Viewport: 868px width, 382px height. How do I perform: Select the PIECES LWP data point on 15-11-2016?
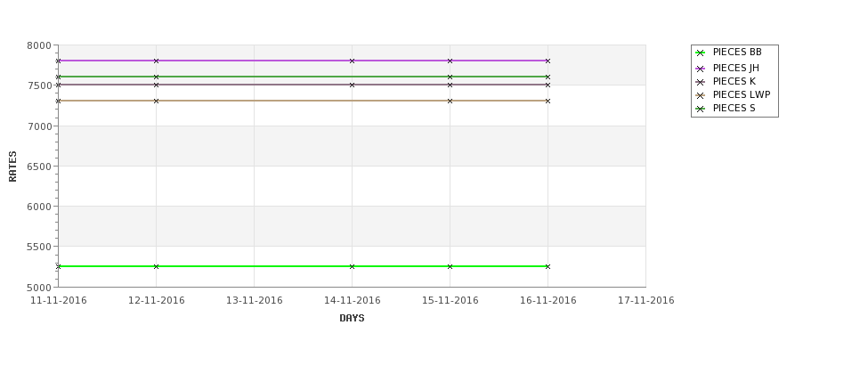(450, 101)
